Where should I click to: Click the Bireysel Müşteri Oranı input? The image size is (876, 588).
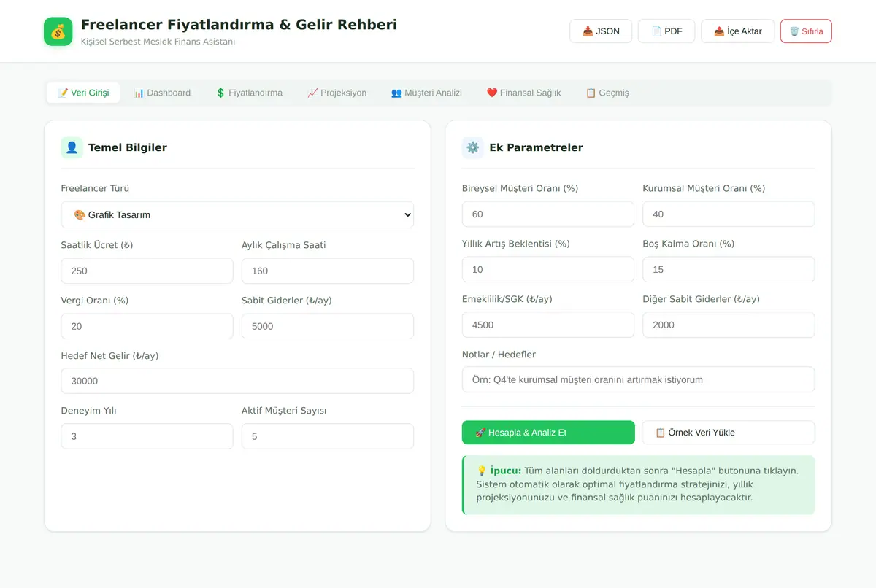coord(548,214)
